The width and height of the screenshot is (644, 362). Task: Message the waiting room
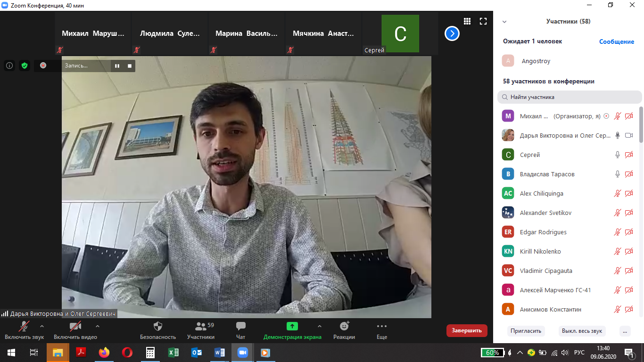pyautogui.click(x=617, y=41)
